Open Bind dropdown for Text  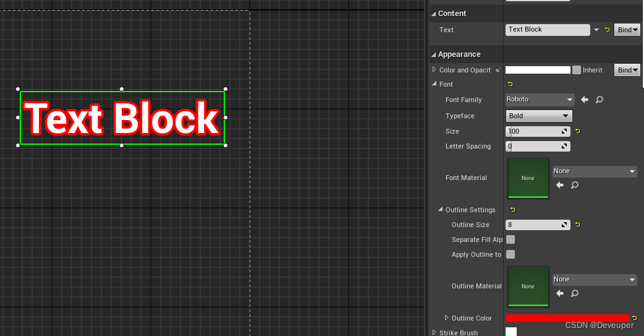pos(627,30)
